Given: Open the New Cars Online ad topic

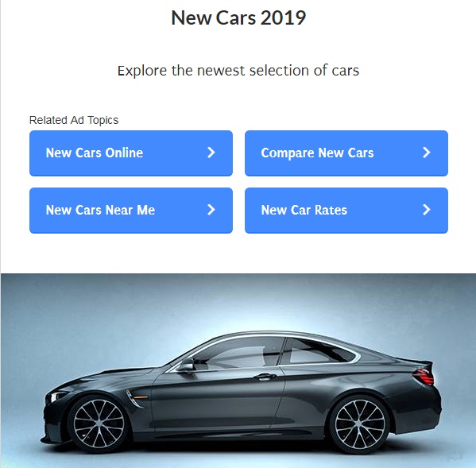Looking at the screenshot, I should pos(131,153).
